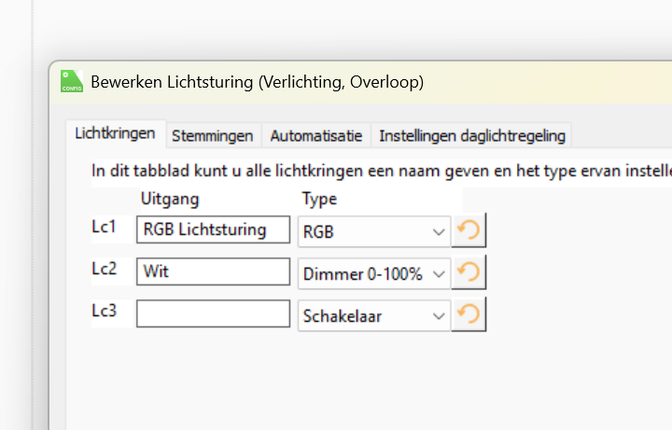Viewport: 672px width, 430px height.
Task: Focus the Lc2 name field containing Wit
Action: 212,271
